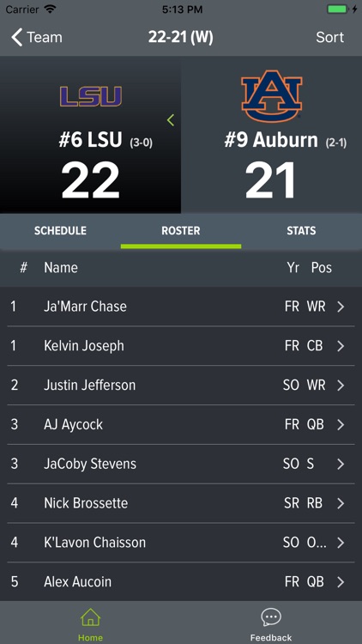Expand Kelvin Joseph row chevron
Screen dimensions: 362x644
341,346
